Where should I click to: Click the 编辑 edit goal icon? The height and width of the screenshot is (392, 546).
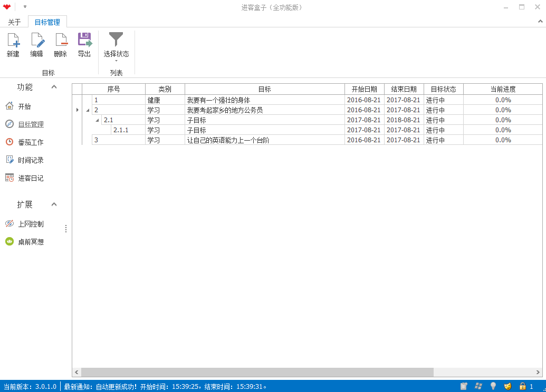tap(37, 40)
